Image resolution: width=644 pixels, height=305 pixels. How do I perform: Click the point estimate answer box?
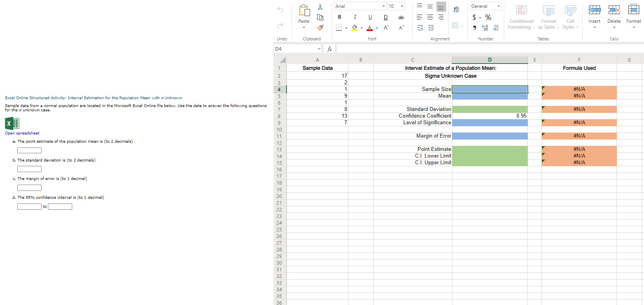[29, 150]
